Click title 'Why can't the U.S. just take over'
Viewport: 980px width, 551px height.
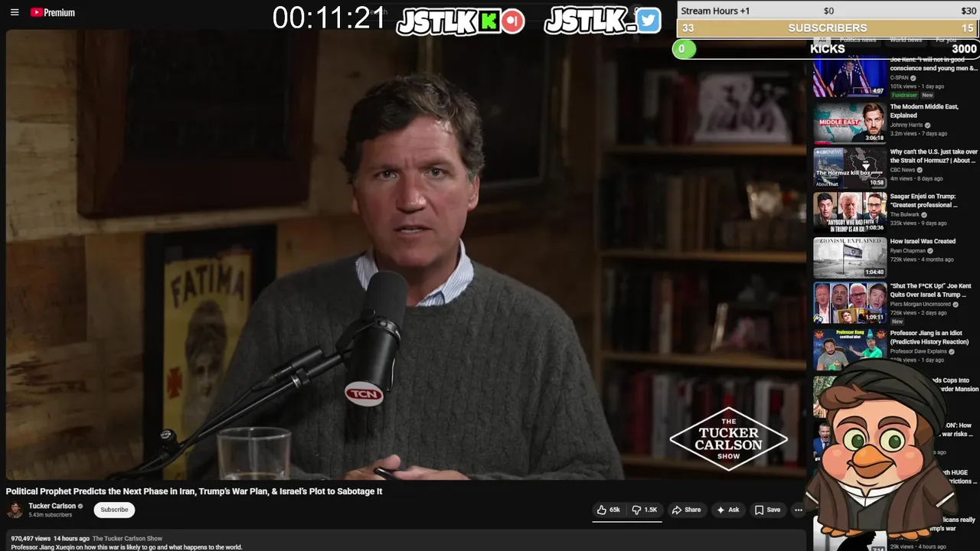click(933, 156)
